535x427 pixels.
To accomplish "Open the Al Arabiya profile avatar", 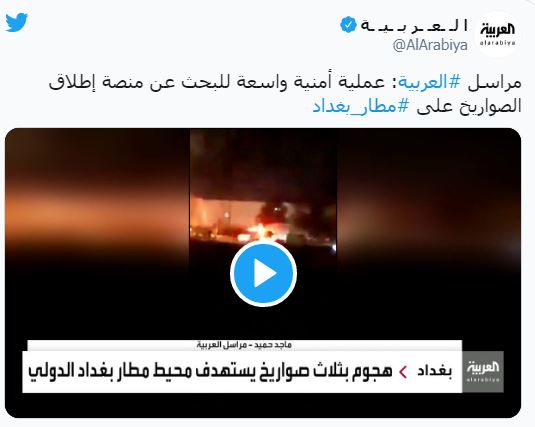I will (x=497, y=34).
